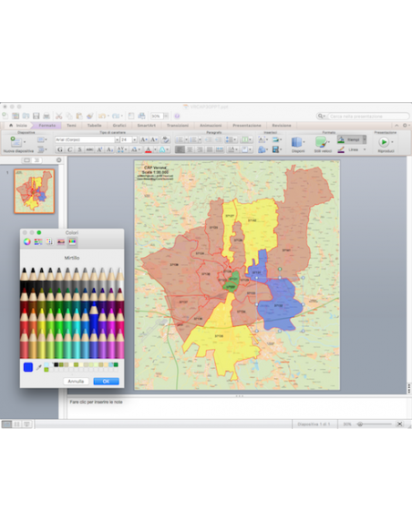Image resolution: width=412 pixels, height=532 pixels.
Task: Click the Linea line color icon
Action: 341,149
